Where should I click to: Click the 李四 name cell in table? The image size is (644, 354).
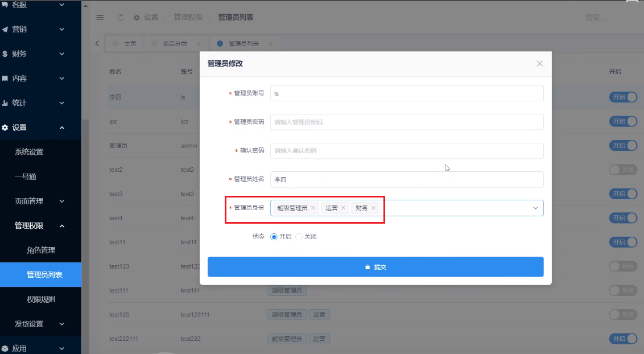pos(115,97)
